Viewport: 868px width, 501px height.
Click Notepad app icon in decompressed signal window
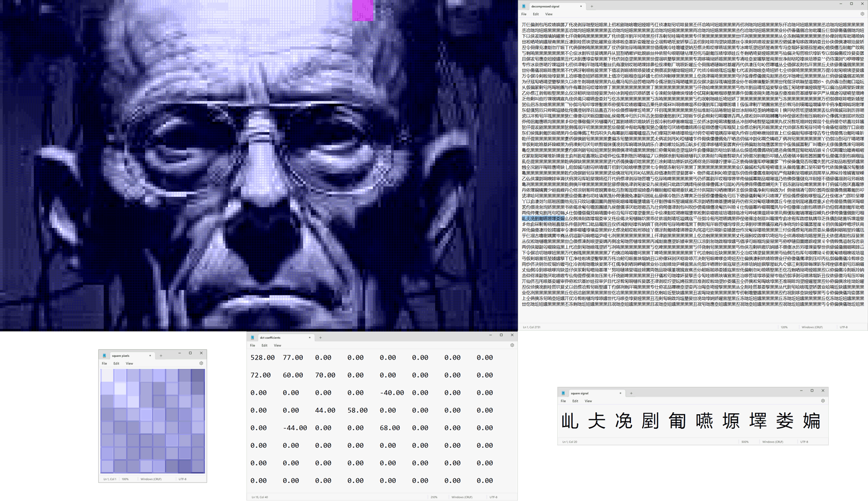tap(524, 6)
